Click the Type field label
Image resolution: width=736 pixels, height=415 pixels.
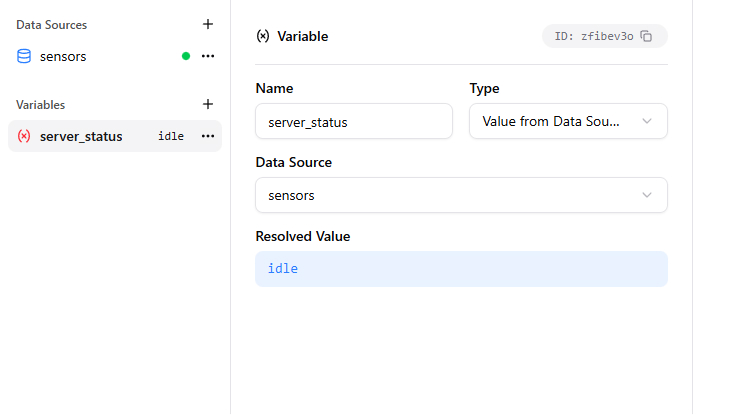pyautogui.click(x=484, y=88)
